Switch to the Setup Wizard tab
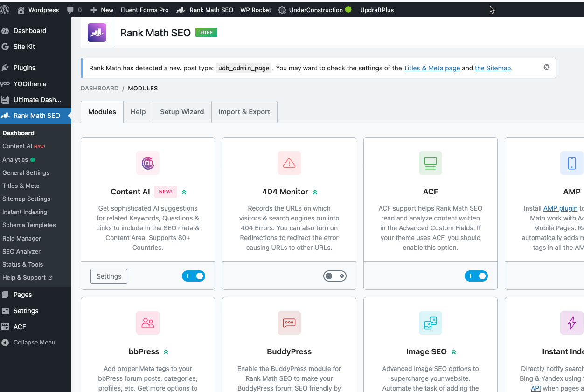 [182, 112]
